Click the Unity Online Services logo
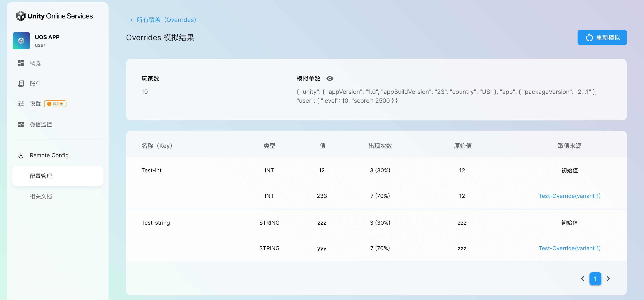 54,16
